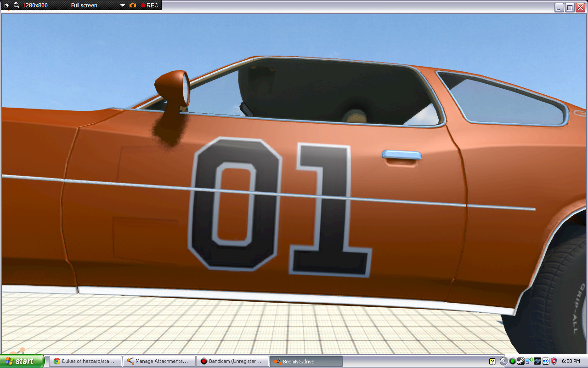Open the Full screen mode dropdown arrow
Viewport: 588px width, 368px height.
pos(123,5)
